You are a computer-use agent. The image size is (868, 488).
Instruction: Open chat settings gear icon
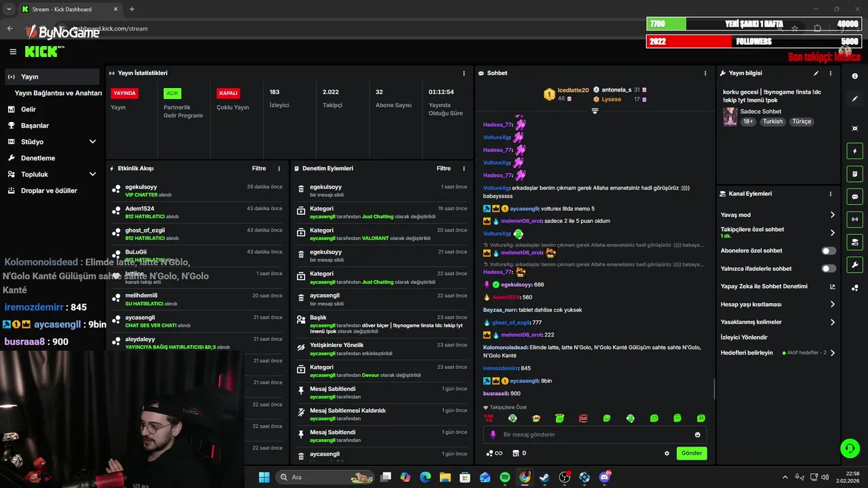point(667,453)
